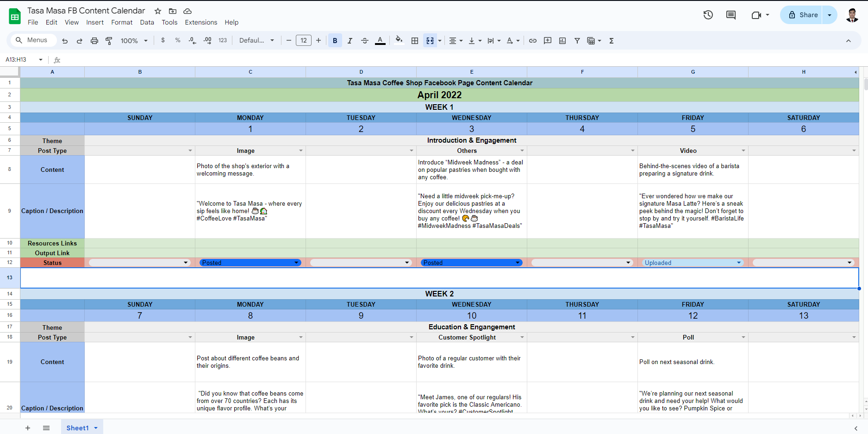Activate the paint format roller tool

(109, 41)
